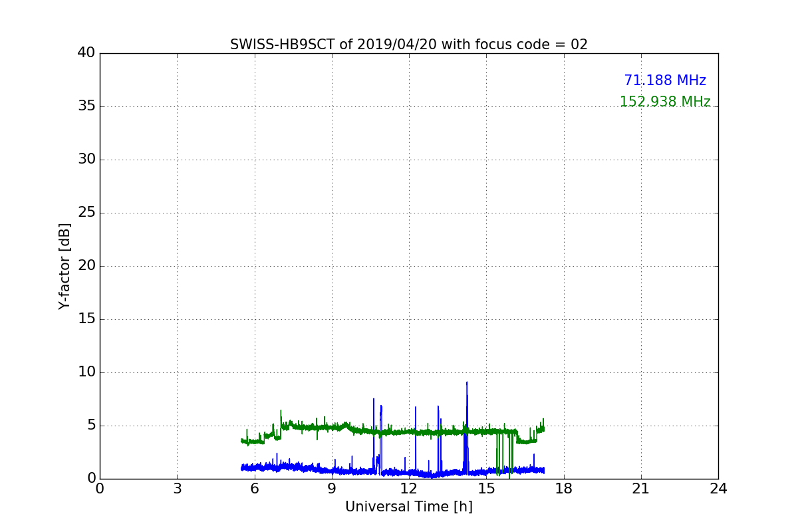Image resolution: width=798 pixels, height=532 pixels.
Task: Click the x-axis tick label 3
Action: point(177,489)
